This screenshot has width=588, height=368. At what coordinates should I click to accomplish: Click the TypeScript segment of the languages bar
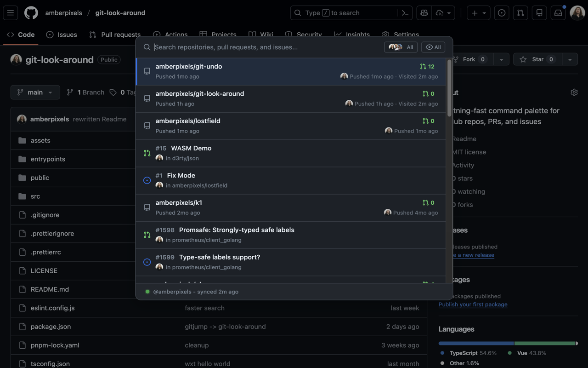click(475, 343)
